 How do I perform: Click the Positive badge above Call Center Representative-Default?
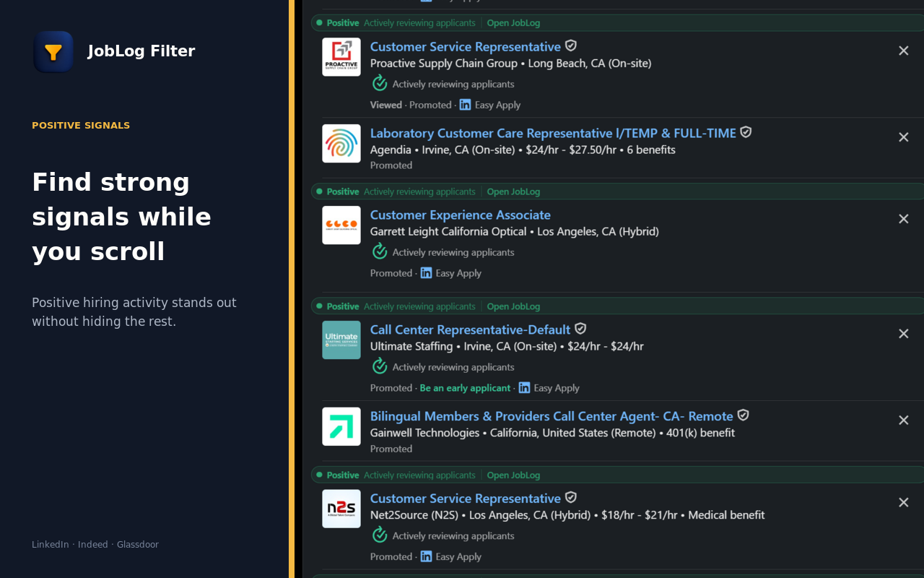coord(338,306)
